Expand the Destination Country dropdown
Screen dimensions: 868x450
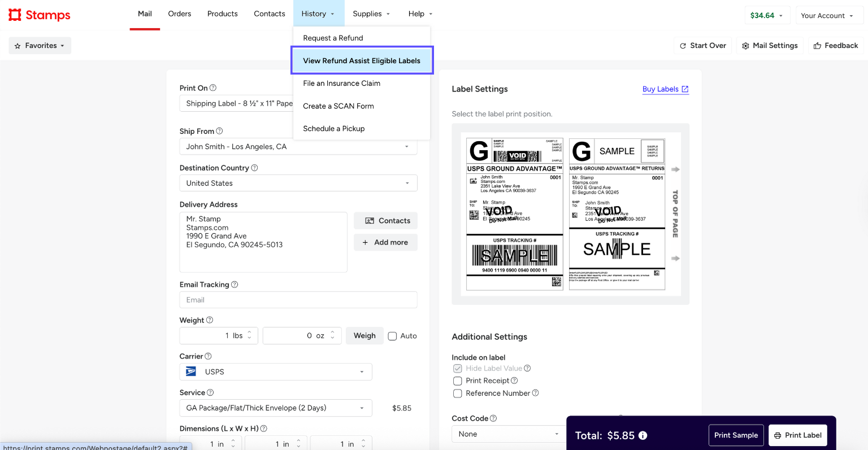pyautogui.click(x=298, y=184)
